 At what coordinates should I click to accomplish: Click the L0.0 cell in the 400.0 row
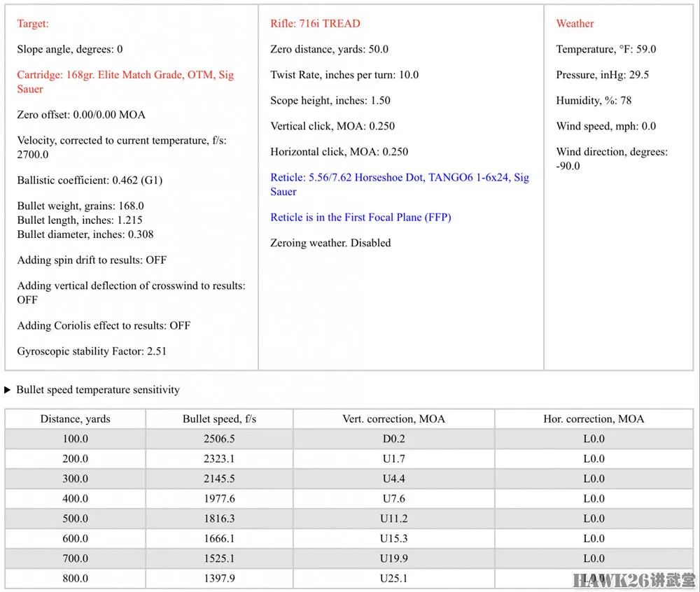[x=594, y=499]
